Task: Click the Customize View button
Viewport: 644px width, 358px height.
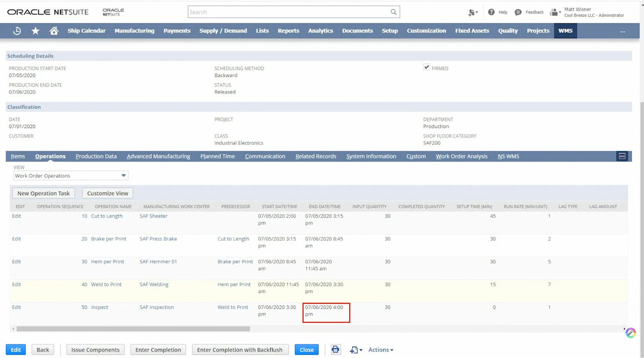Action: (x=108, y=193)
